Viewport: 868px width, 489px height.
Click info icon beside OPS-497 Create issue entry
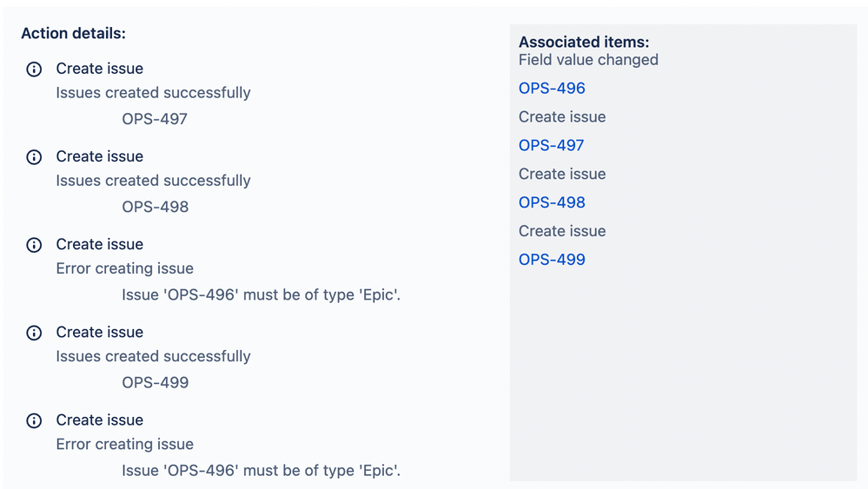pos(34,69)
